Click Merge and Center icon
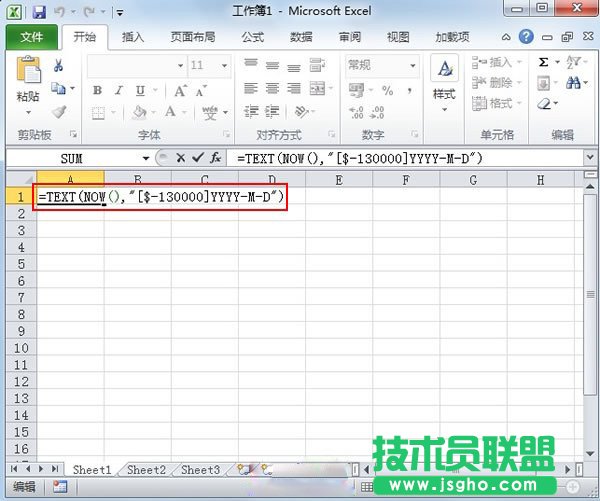 click(317, 89)
